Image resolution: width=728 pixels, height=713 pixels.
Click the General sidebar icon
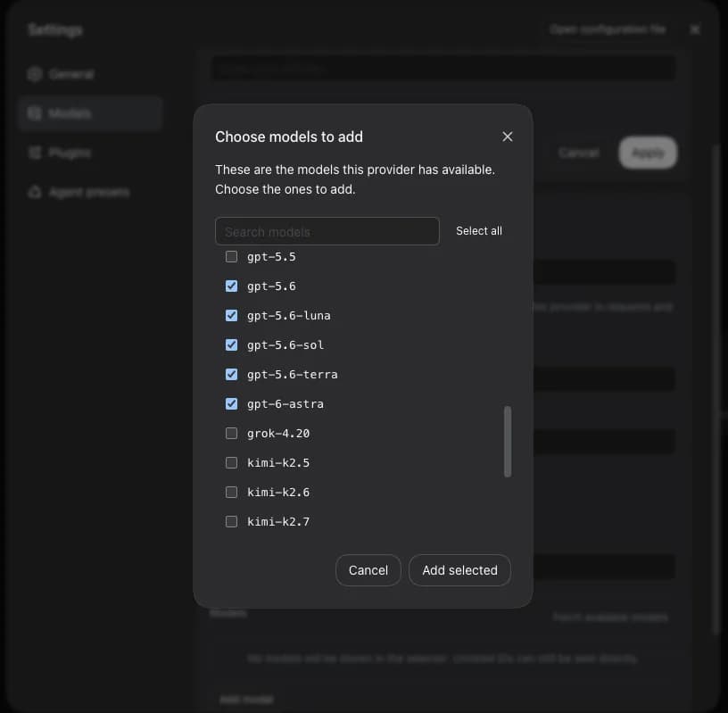(x=35, y=74)
